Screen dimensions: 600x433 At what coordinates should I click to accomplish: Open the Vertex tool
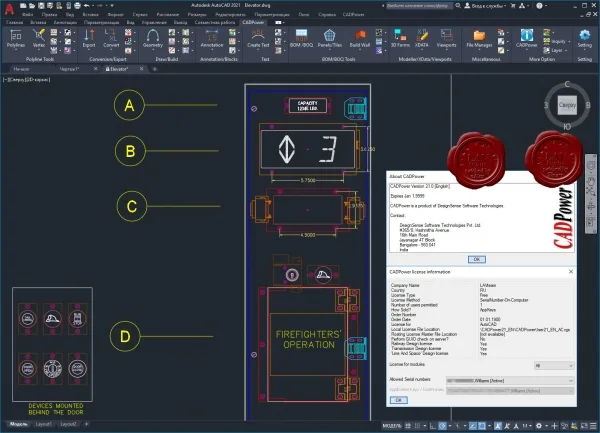[x=39, y=38]
